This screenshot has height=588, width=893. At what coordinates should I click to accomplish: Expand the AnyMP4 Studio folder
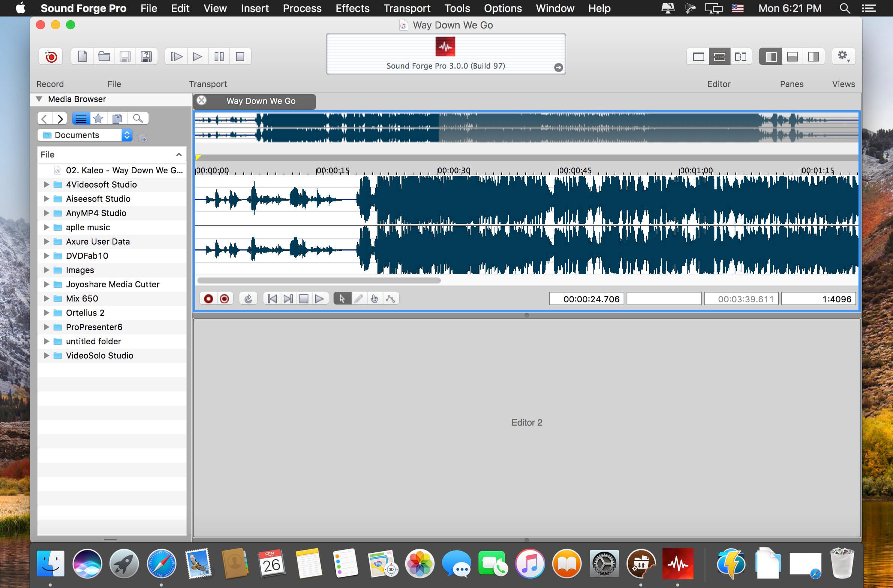(x=46, y=213)
